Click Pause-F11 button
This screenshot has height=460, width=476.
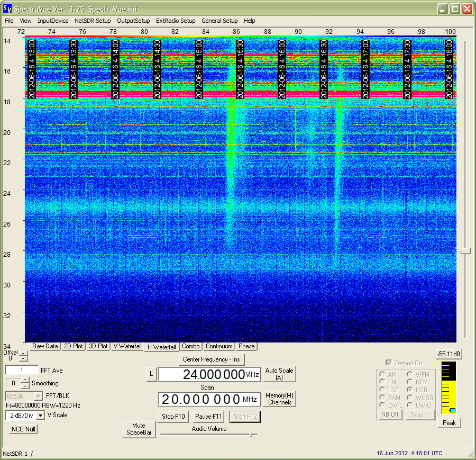tap(208, 417)
